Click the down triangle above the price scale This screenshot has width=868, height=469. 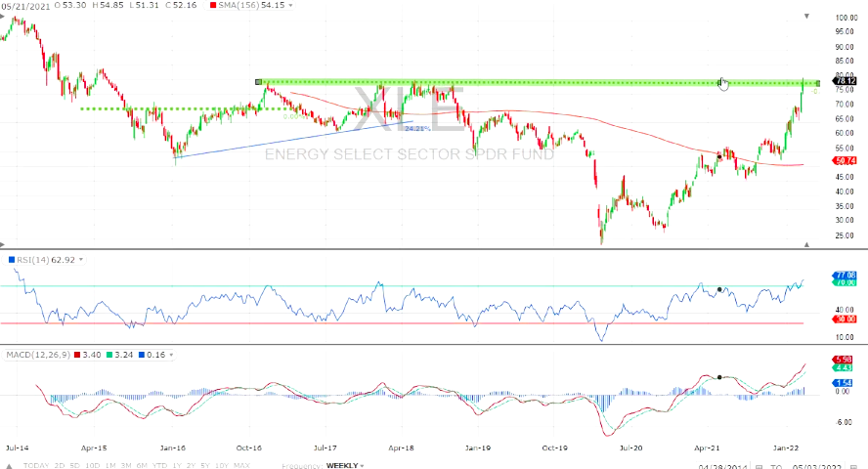point(806,16)
